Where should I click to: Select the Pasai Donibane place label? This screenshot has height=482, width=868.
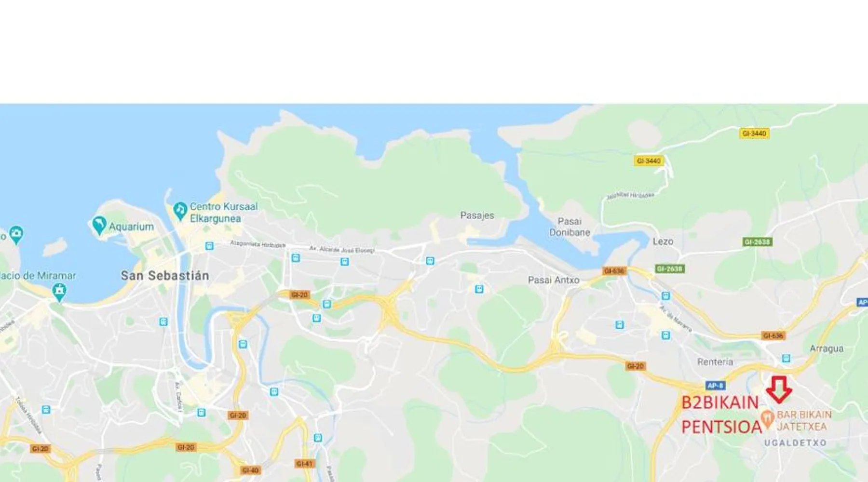coord(570,227)
